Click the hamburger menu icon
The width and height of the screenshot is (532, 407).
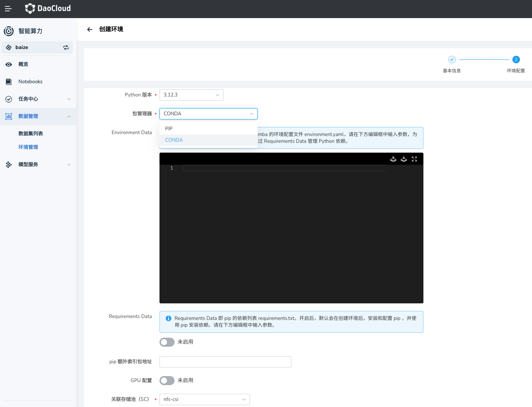point(8,9)
